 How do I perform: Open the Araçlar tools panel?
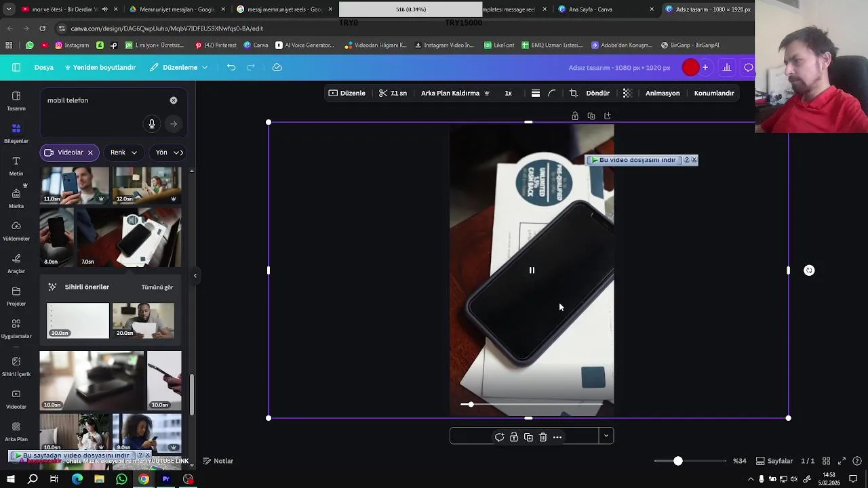[x=16, y=264]
